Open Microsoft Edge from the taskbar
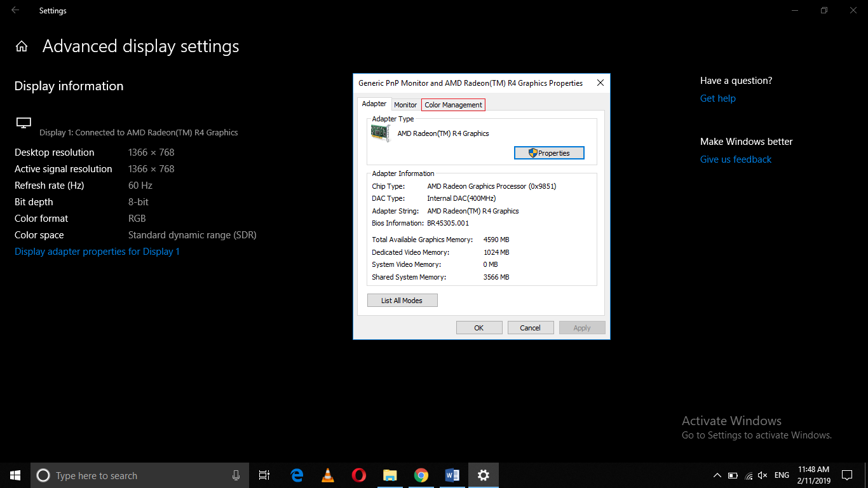The image size is (868, 488). (x=296, y=475)
